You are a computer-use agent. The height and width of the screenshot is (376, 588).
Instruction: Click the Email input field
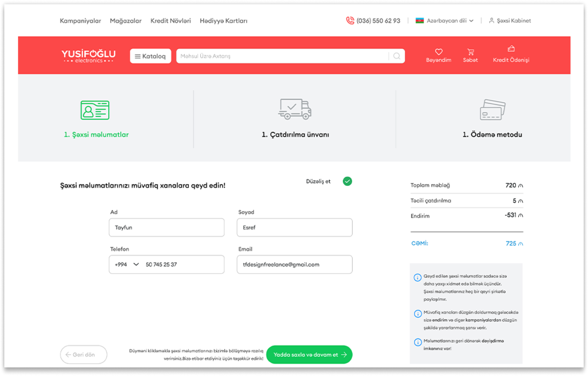294,264
